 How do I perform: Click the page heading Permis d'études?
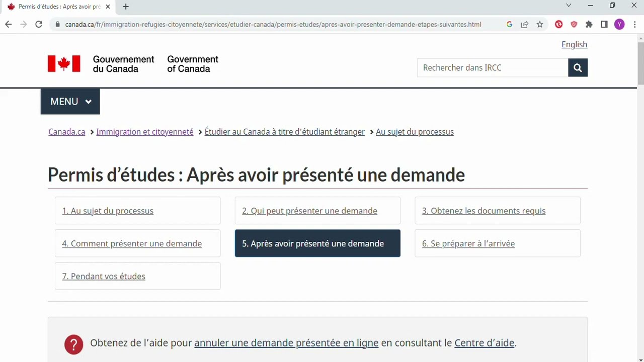click(256, 175)
